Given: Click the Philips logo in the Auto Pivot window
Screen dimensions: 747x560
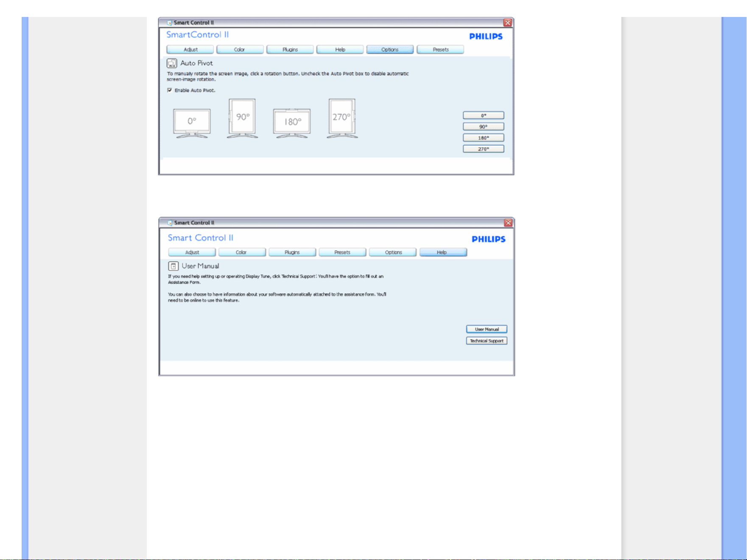Looking at the screenshot, I should click(x=486, y=36).
